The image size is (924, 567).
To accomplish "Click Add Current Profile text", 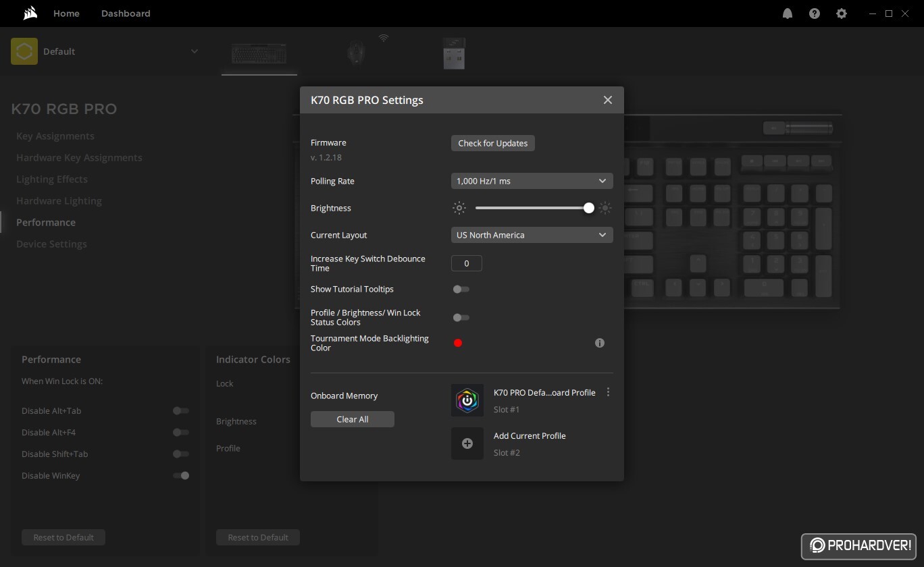I will click(530, 435).
